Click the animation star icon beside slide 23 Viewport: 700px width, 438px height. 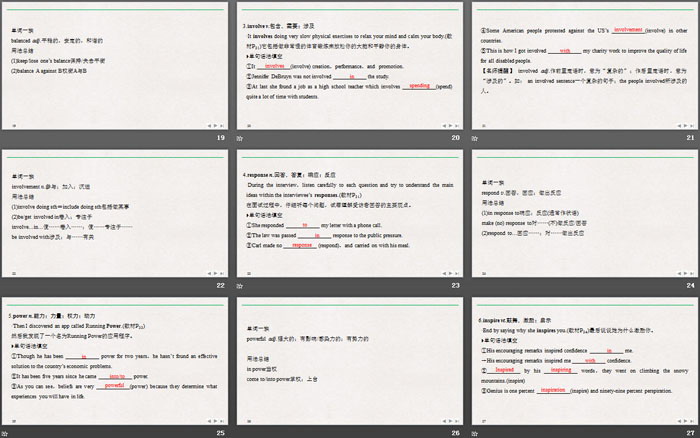point(240,286)
